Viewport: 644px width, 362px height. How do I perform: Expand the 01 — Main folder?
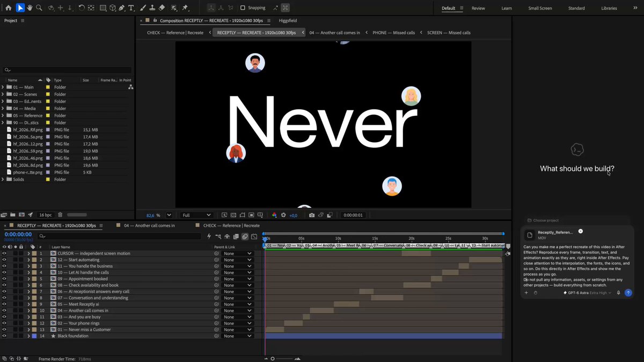[3, 87]
